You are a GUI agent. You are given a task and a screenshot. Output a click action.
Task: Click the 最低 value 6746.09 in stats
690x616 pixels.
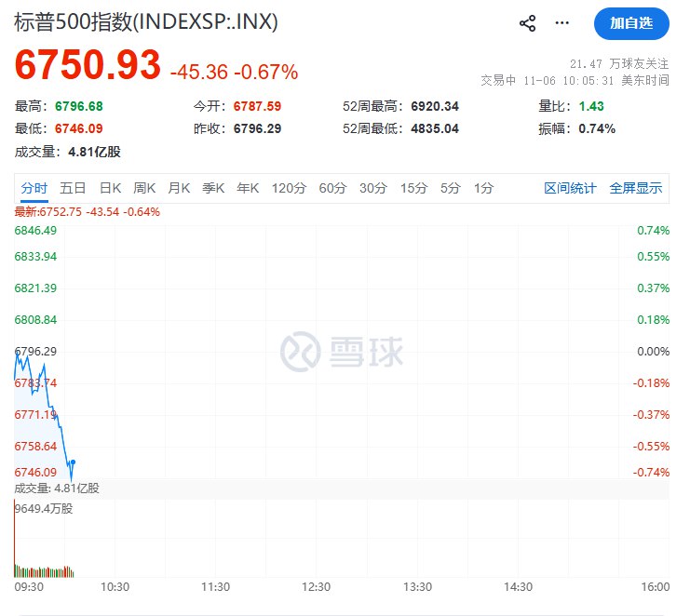79,128
